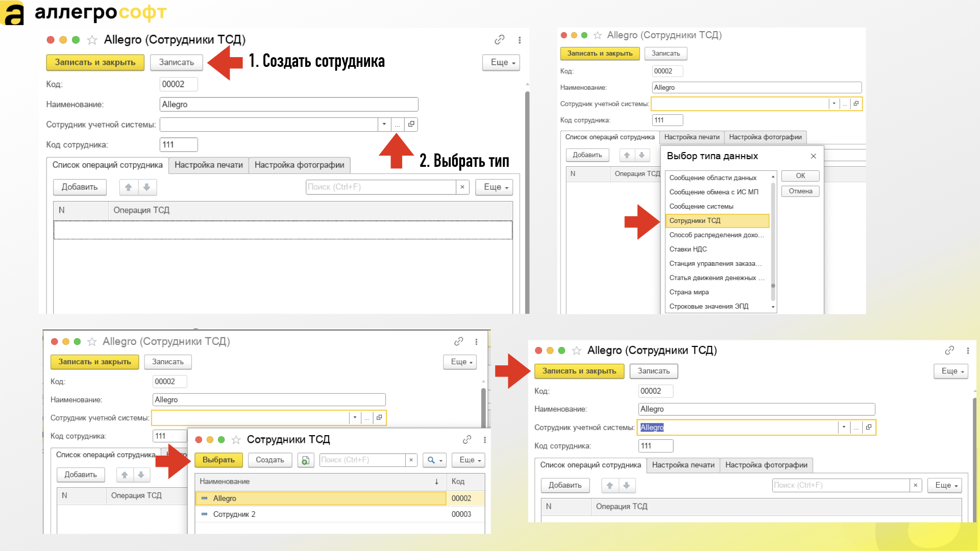The image size is (980, 551).
Task: Click link icon in Сотрудники ТСД list window
Action: (x=467, y=440)
